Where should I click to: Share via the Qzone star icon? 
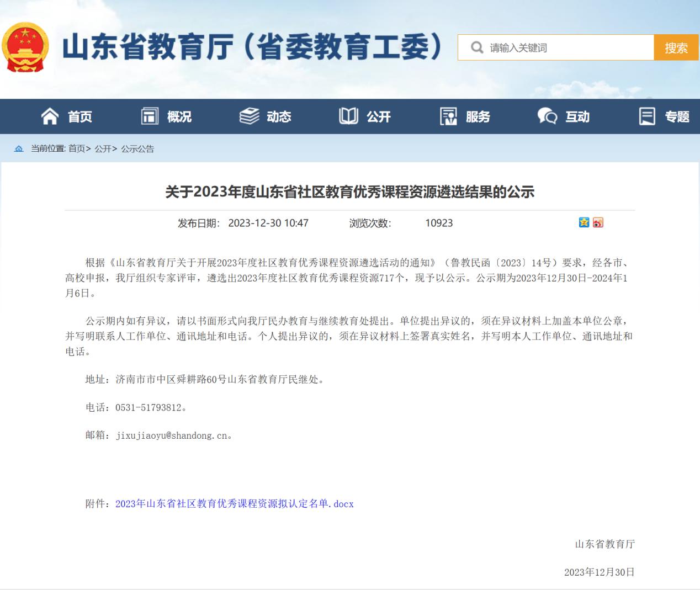point(584,222)
